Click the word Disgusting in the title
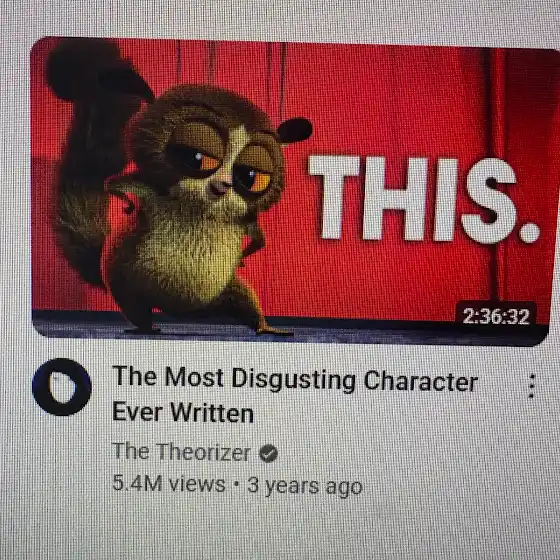The image size is (560, 560). point(294,380)
